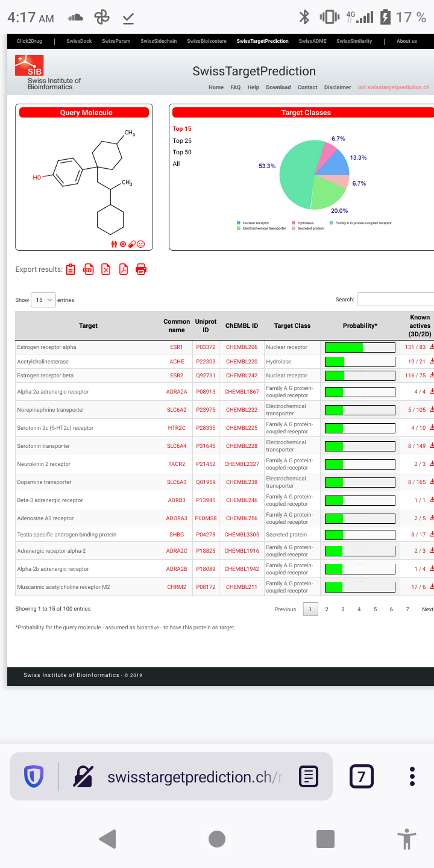The height and width of the screenshot is (868, 434).
Task: Tap the Android home navigation button
Action: click(217, 838)
